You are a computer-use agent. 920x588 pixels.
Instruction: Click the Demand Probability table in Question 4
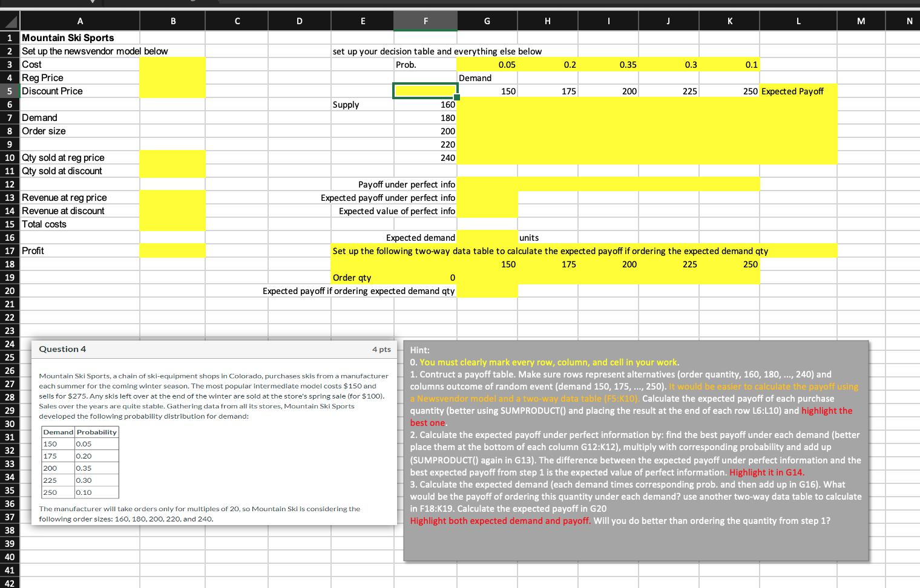(x=79, y=462)
